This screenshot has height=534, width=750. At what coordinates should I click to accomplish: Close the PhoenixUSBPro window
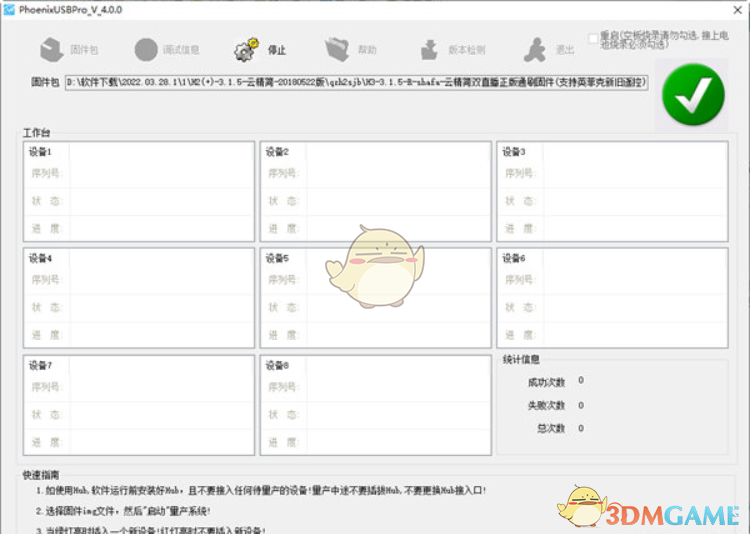tap(738, 10)
